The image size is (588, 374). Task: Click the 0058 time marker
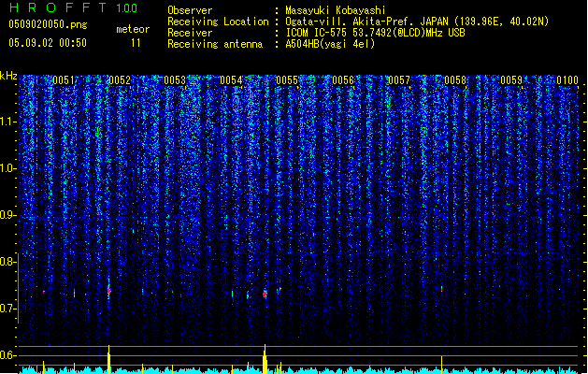[455, 80]
